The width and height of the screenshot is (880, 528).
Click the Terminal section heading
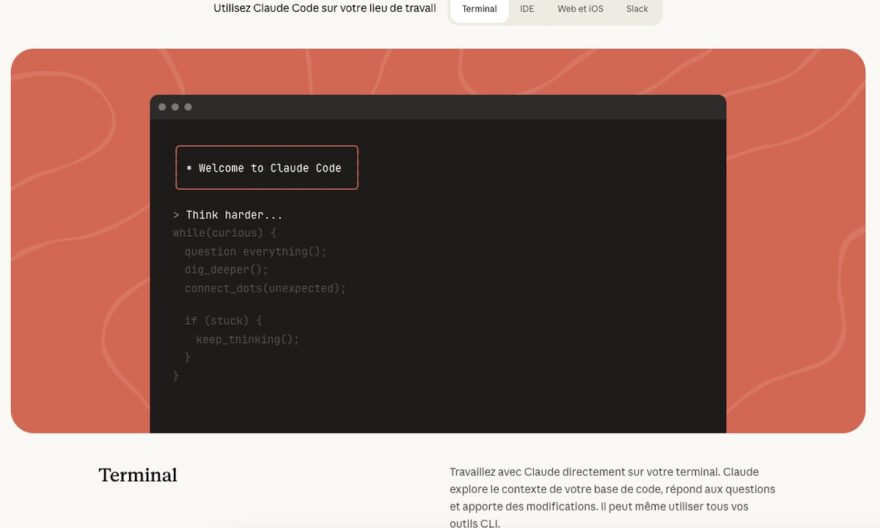coord(138,475)
